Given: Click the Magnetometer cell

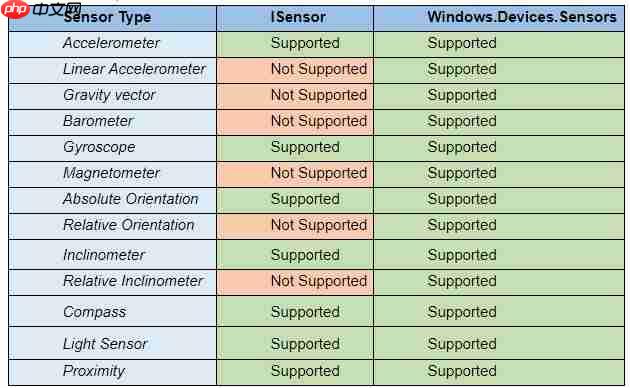Looking at the screenshot, I should pyautogui.click(x=112, y=174).
